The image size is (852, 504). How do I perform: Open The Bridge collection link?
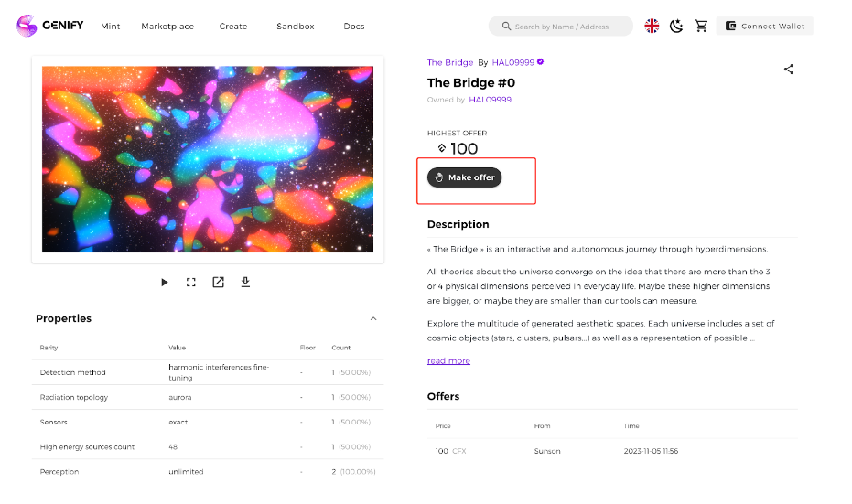pos(450,62)
